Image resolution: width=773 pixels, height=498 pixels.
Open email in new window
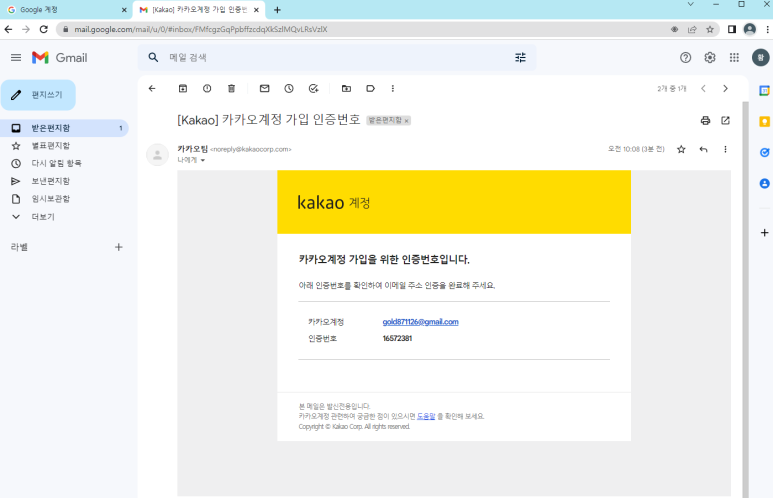coord(725,120)
